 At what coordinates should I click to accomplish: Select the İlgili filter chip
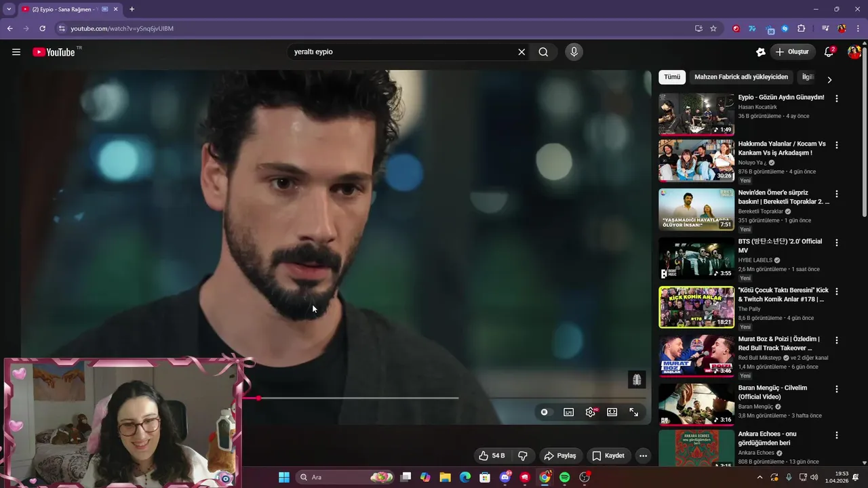(807, 77)
